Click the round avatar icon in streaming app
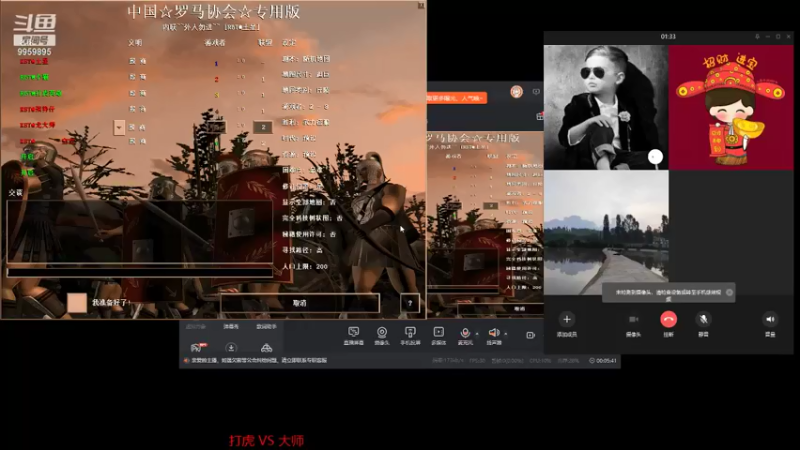 tap(516, 92)
